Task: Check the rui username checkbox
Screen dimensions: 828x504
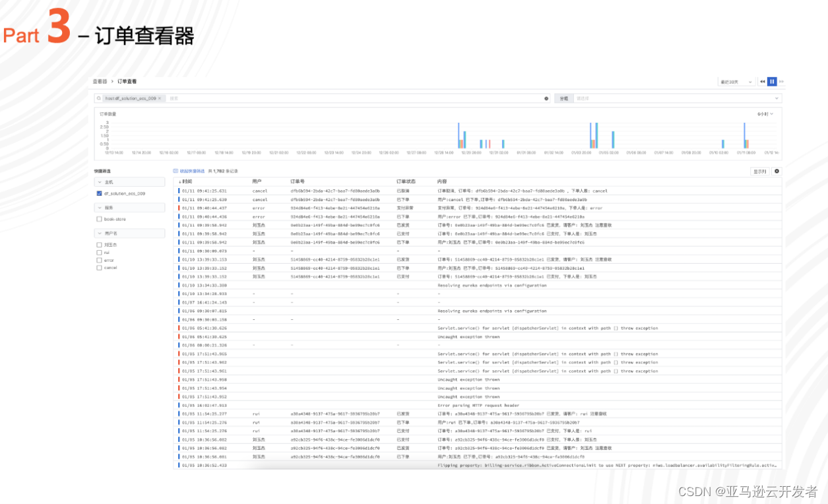Action: pyautogui.click(x=99, y=252)
